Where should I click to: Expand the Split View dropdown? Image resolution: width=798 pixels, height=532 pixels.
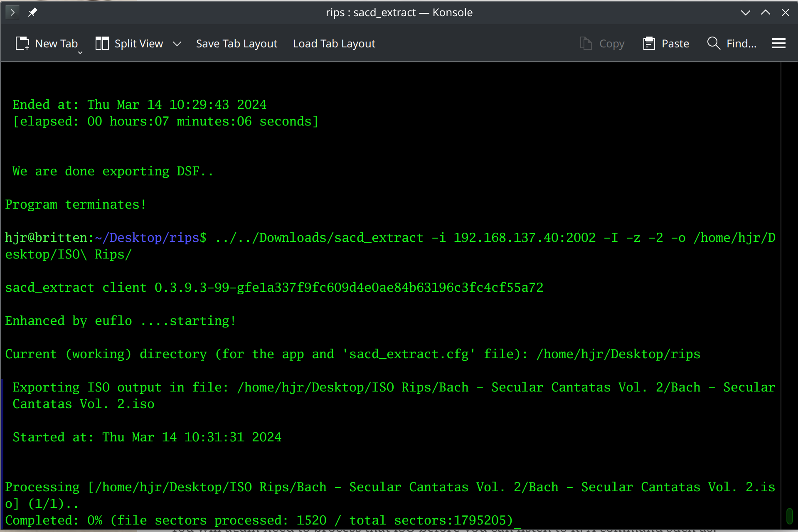177,43
